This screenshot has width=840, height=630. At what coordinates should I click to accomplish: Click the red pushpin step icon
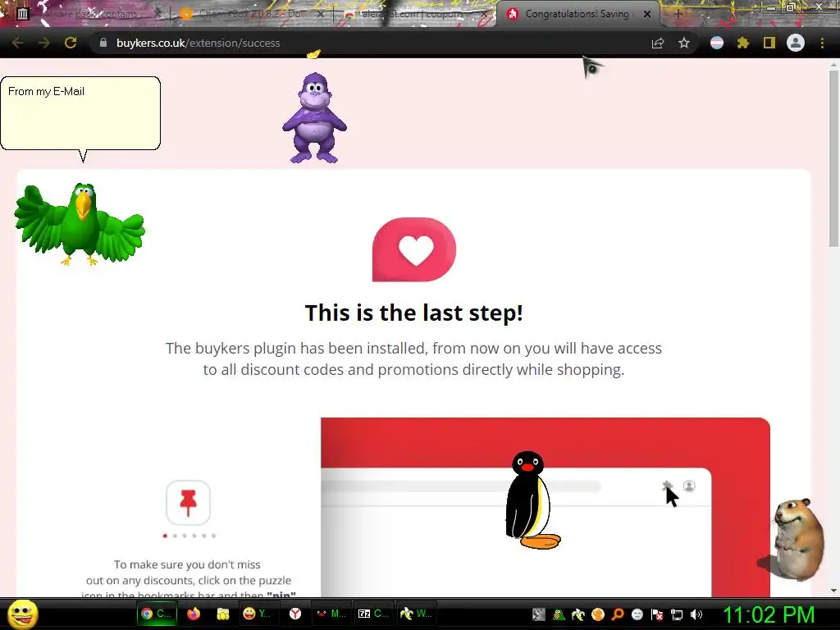tap(188, 503)
